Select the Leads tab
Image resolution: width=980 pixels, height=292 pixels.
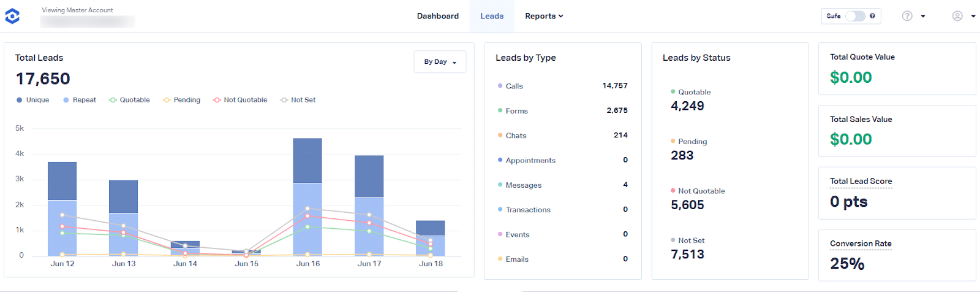pos(492,16)
